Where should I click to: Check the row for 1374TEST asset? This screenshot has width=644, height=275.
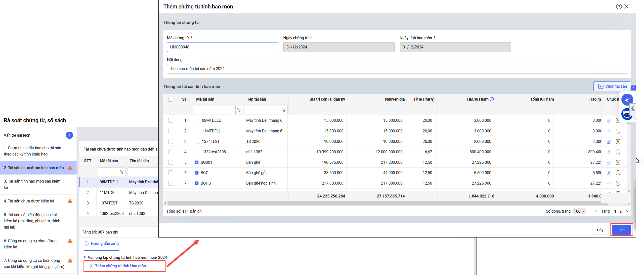click(171, 142)
